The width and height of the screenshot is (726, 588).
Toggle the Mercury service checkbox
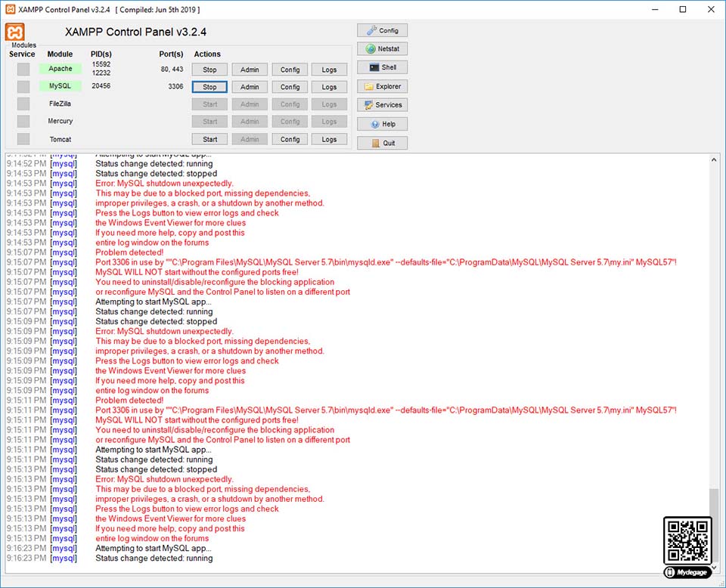(x=23, y=121)
